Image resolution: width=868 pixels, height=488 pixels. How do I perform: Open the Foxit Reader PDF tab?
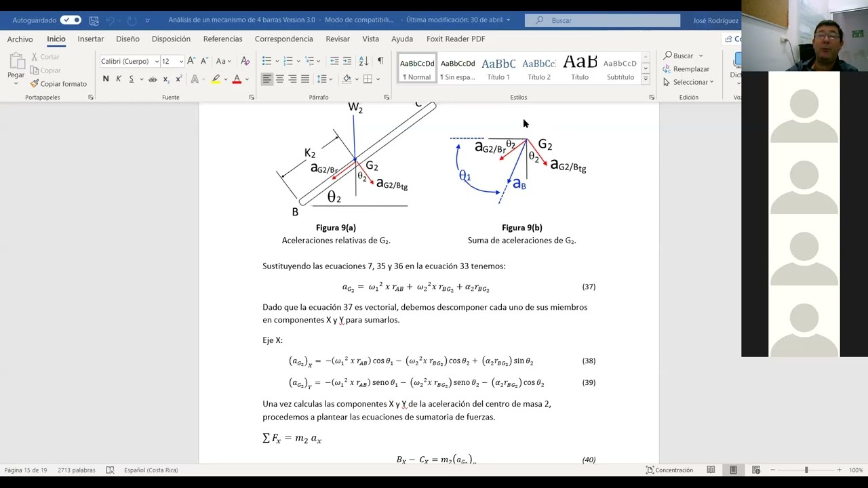(456, 39)
